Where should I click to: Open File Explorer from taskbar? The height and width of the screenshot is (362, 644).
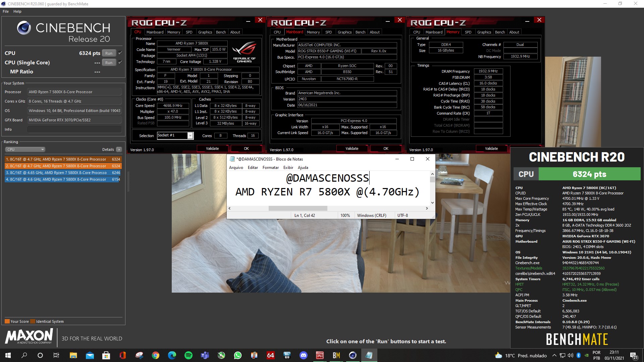tap(73, 355)
